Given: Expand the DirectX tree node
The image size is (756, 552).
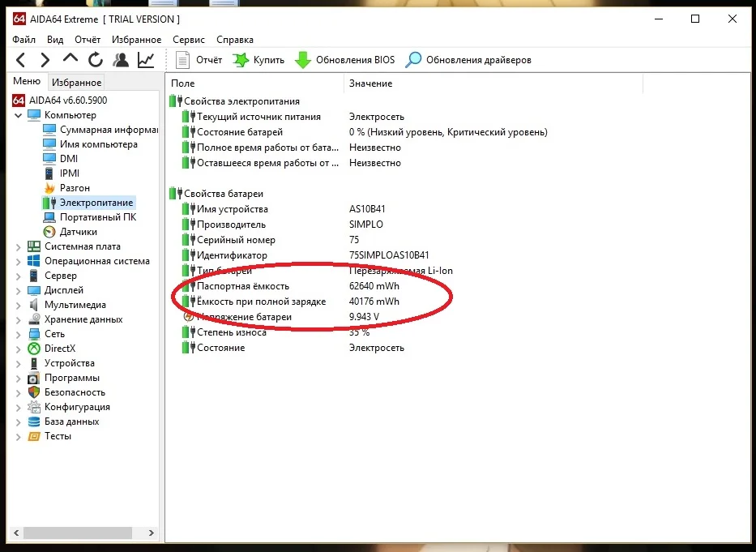Looking at the screenshot, I should point(19,349).
